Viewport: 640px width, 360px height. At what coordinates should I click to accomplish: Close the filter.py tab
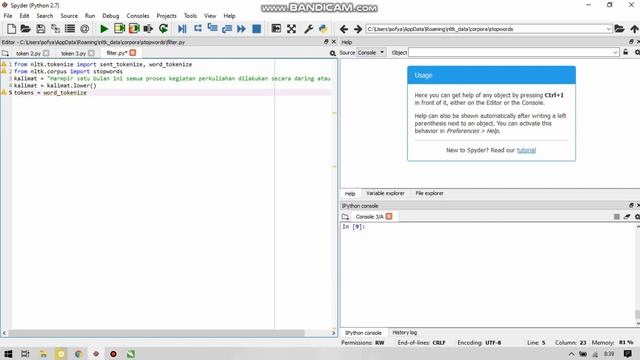[133, 53]
